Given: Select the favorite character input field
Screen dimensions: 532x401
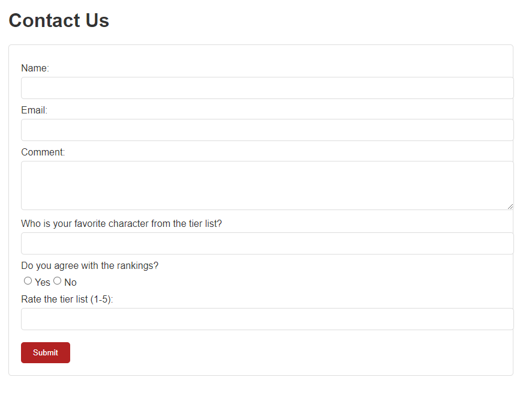Looking at the screenshot, I should 267,244.
